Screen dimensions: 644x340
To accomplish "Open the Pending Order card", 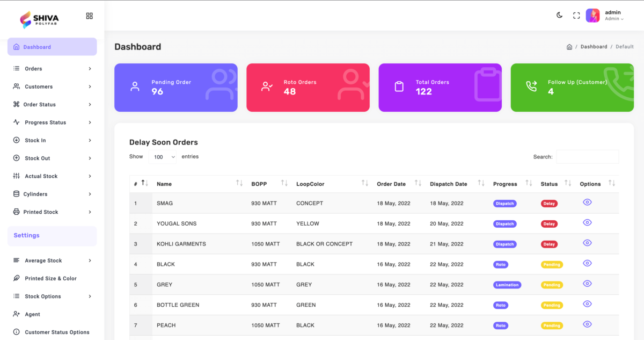I will [x=175, y=87].
